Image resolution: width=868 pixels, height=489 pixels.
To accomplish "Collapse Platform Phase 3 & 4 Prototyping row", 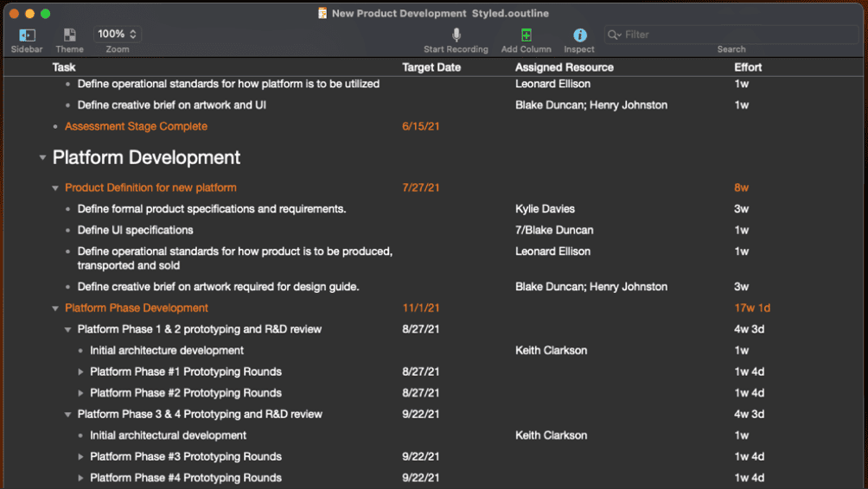I will tap(67, 415).
